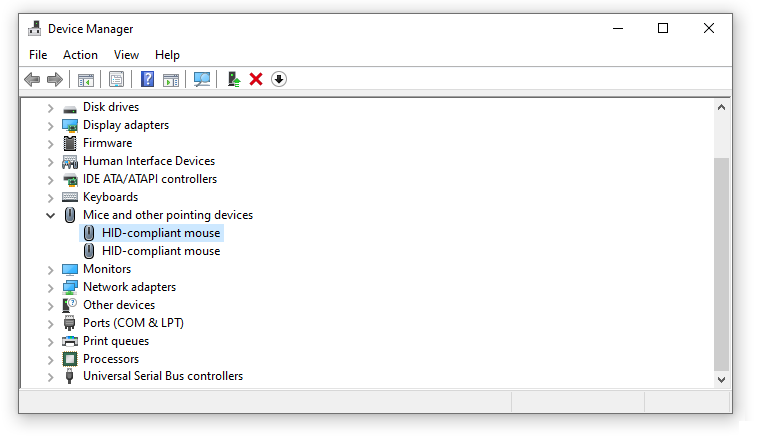Click the Back arrow toolbar icon
This screenshot has width=765, height=448.
(x=32, y=79)
